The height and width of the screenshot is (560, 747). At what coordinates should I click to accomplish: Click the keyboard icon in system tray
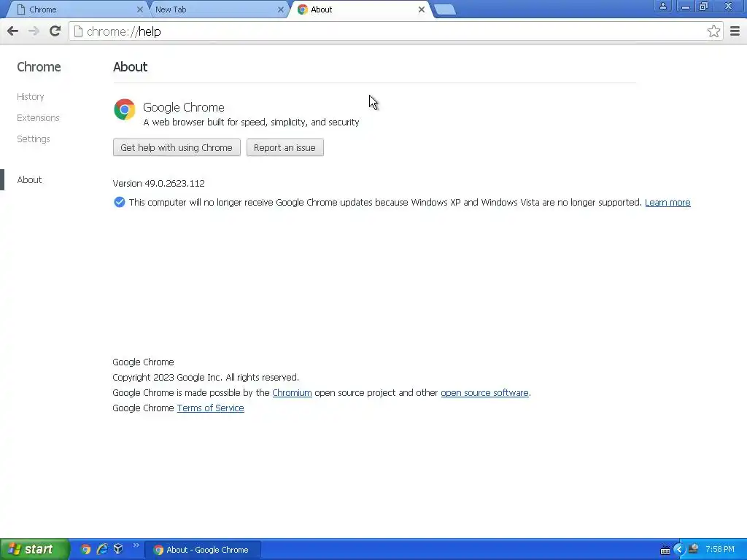click(x=665, y=551)
